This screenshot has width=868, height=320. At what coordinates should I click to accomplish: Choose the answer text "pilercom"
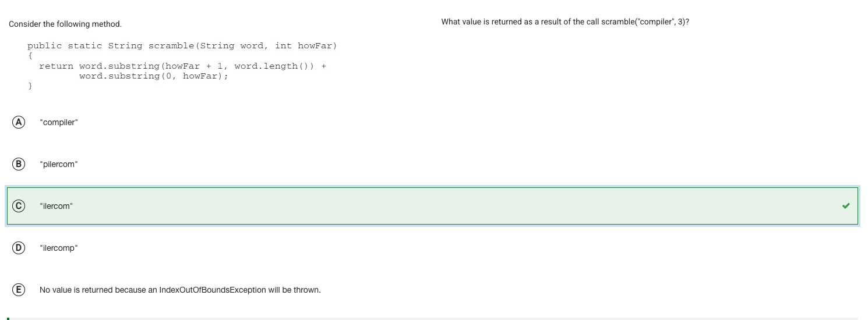pyautogui.click(x=58, y=164)
